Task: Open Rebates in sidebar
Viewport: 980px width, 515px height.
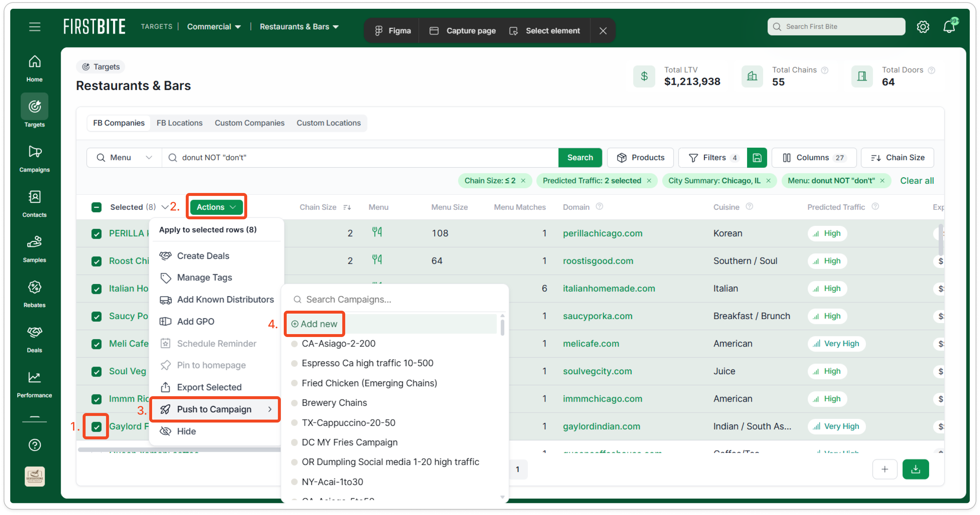Action: tap(35, 294)
